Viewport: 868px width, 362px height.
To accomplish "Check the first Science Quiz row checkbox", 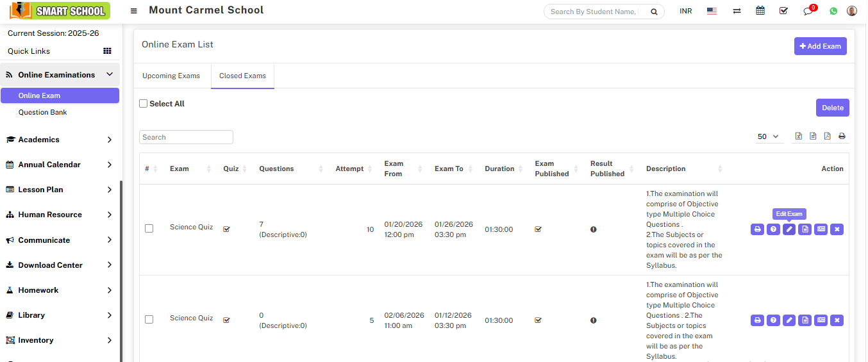I will [x=149, y=228].
